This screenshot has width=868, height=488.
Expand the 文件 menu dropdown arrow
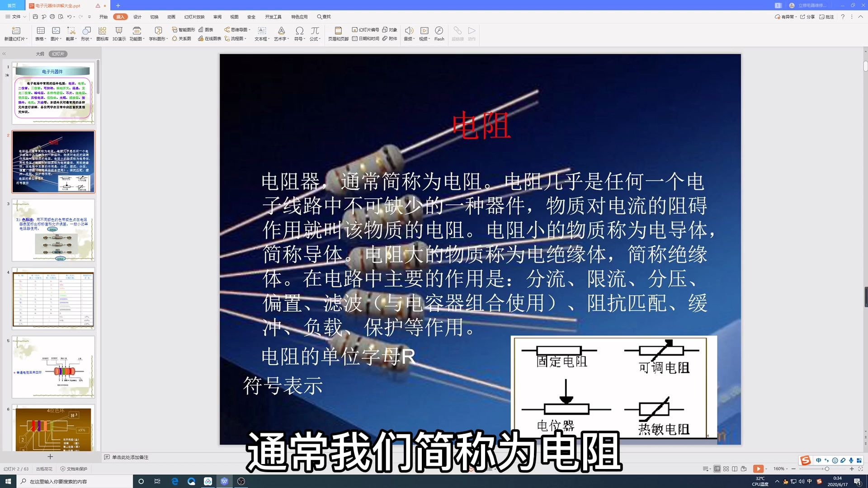point(24,17)
